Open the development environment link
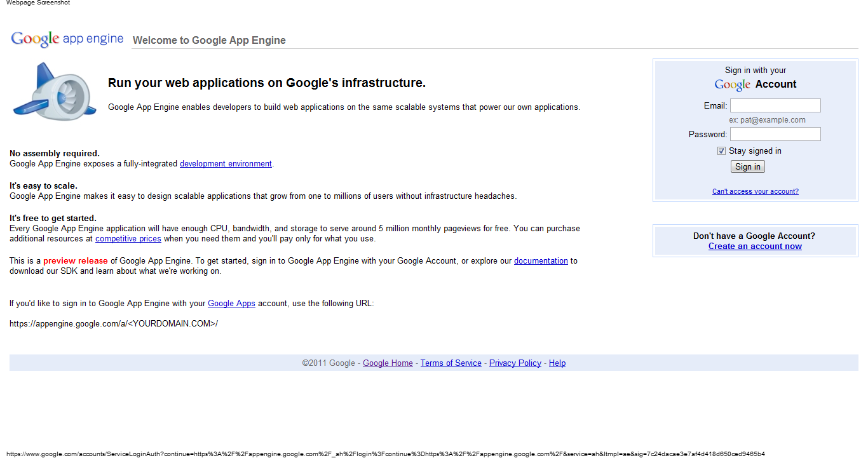This screenshot has height=458, width=868. click(x=226, y=164)
